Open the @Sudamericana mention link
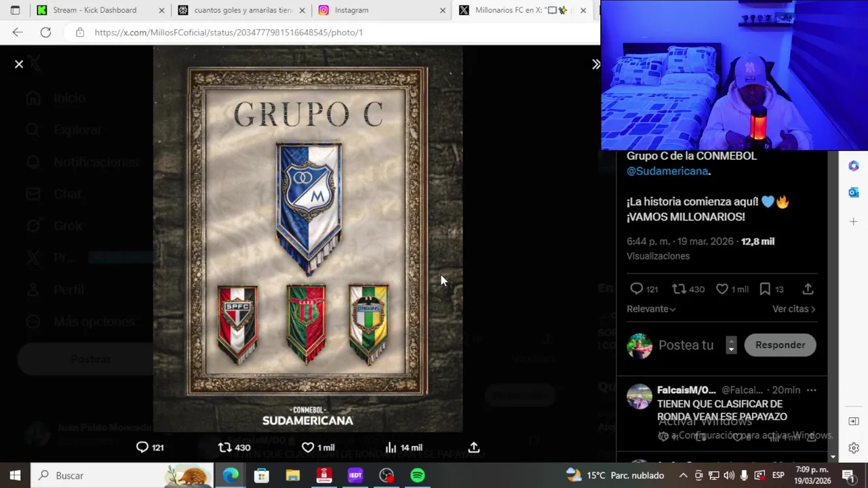This screenshot has height=488, width=868. click(x=667, y=171)
